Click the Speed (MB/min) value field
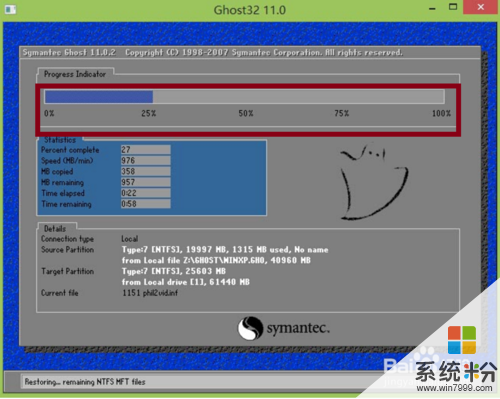Image resolution: width=500 pixels, height=399 pixels. pyautogui.click(x=146, y=161)
